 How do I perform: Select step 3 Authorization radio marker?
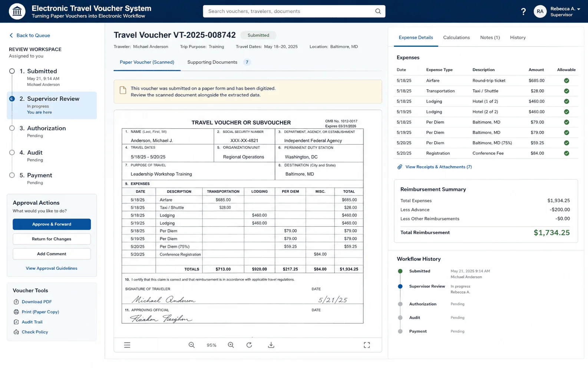(x=12, y=128)
